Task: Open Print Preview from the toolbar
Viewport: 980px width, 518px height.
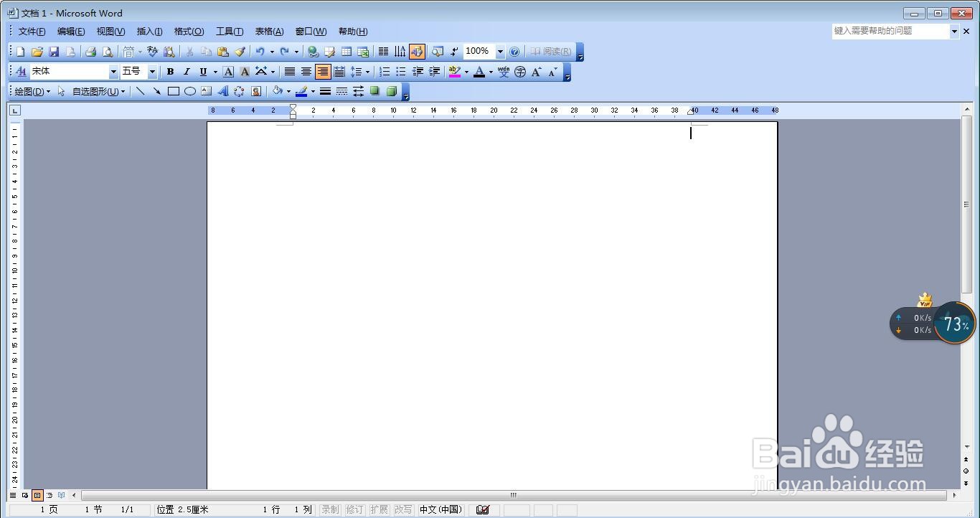Action: click(x=108, y=52)
